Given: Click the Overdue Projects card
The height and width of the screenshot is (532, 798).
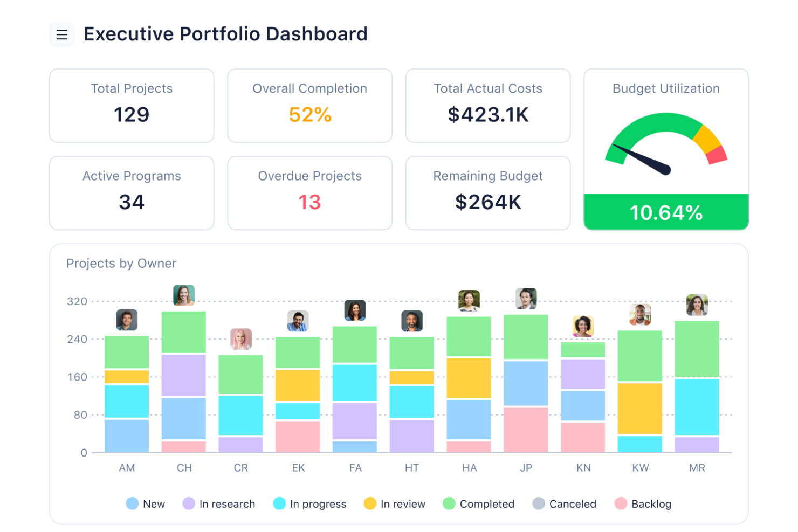Looking at the screenshot, I should (309, 192).
